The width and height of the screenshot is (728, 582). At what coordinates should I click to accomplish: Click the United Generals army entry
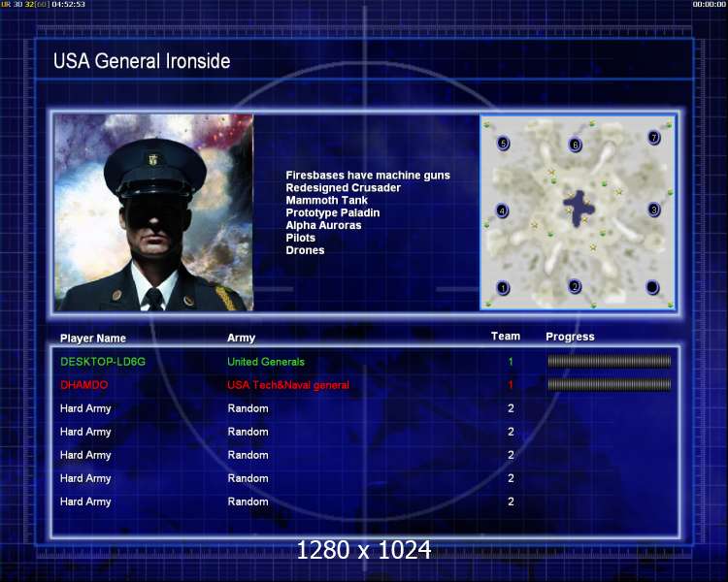pyautogui.click(x=267, y=362)
